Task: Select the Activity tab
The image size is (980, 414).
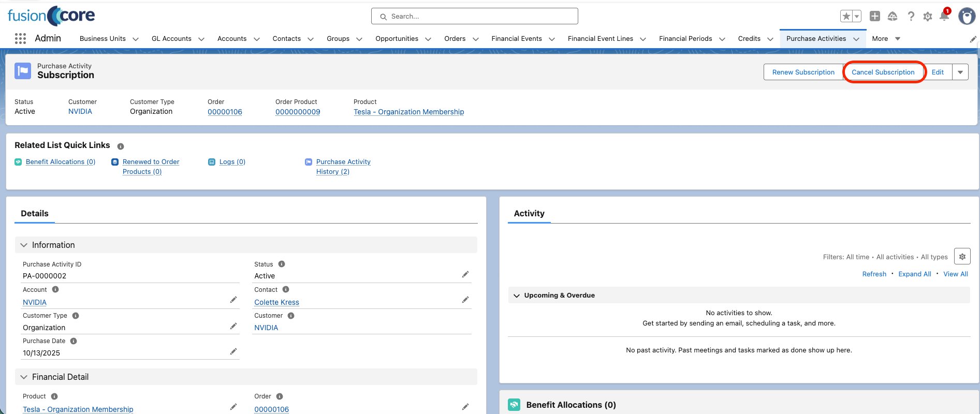Action: pyautogui.click(x=529, y=213)
